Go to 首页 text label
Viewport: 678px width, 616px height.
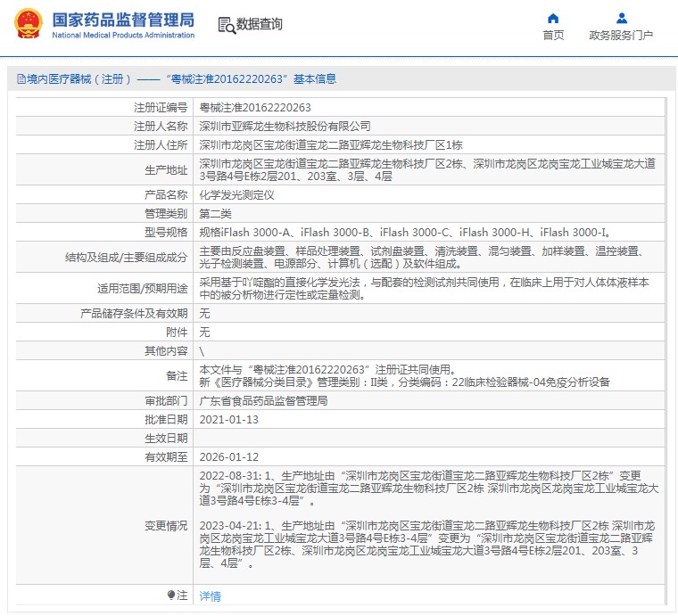(553, 36)
